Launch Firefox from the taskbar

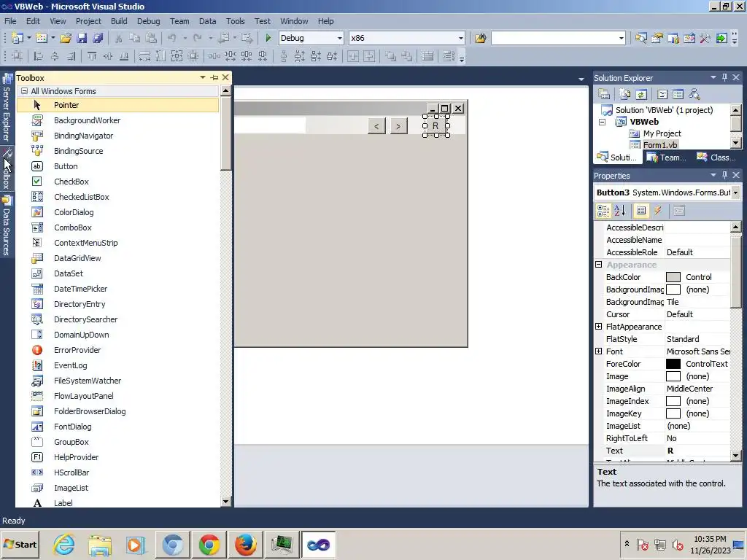click(245, 544)
